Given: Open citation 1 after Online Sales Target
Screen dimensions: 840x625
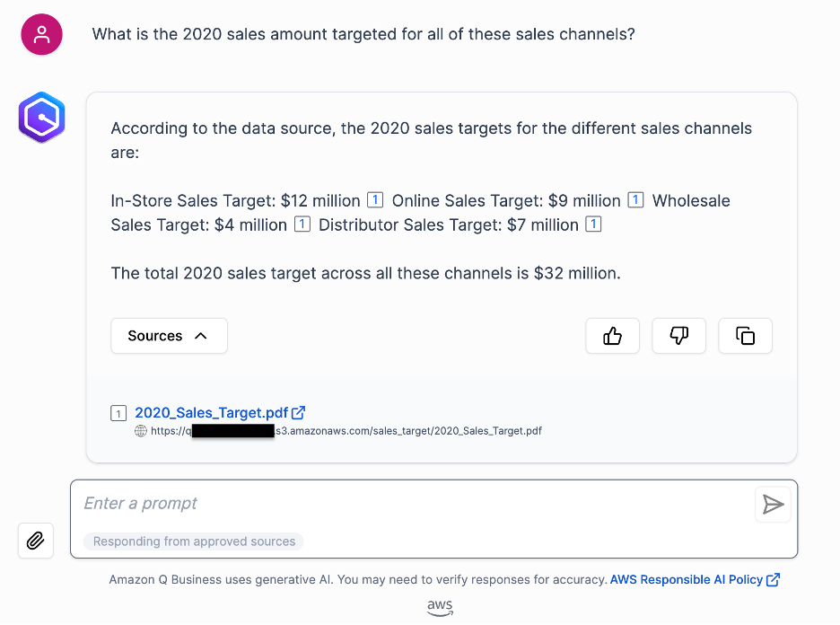Looking at the screenshot, I should (635, 200).
